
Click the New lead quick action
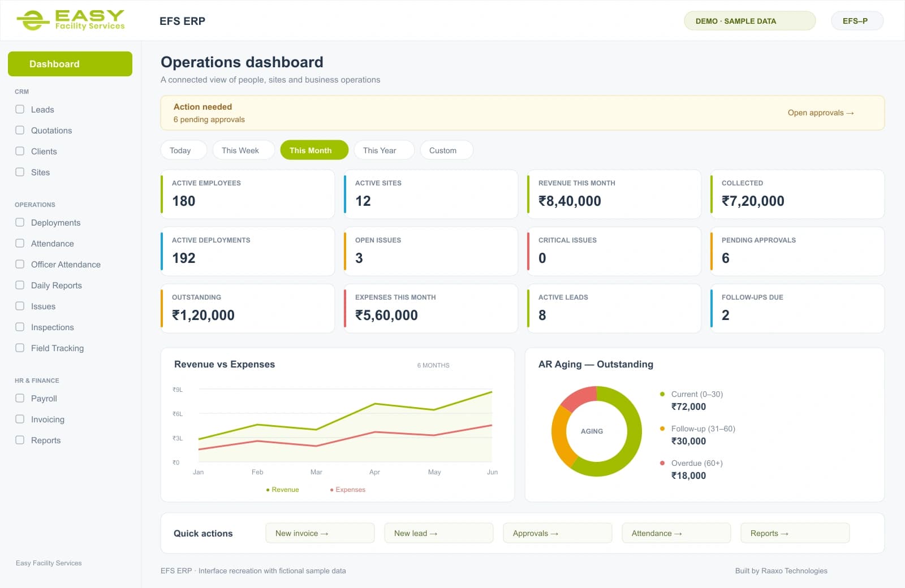[439, 533]
